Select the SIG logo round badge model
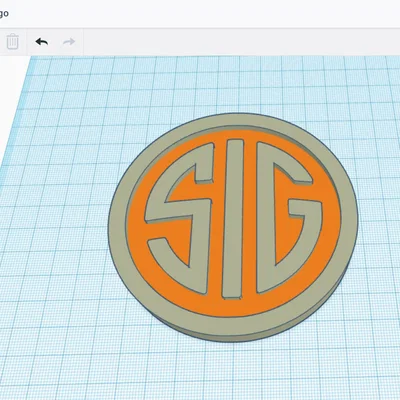400x400 pixels. [233, 227]
